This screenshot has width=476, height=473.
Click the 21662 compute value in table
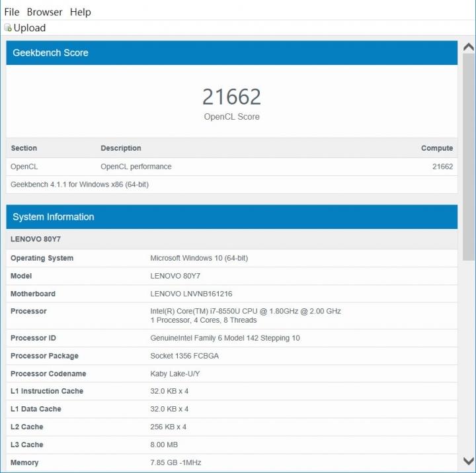(442, 167)
